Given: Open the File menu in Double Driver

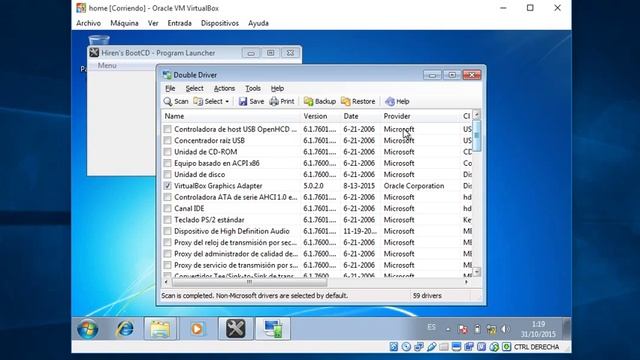Looking at the screenshot, I should click(170, 88).
